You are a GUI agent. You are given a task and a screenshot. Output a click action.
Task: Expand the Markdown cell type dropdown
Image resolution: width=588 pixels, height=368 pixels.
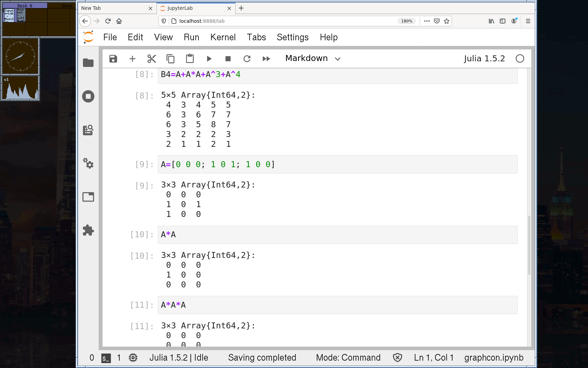(313, 59)
